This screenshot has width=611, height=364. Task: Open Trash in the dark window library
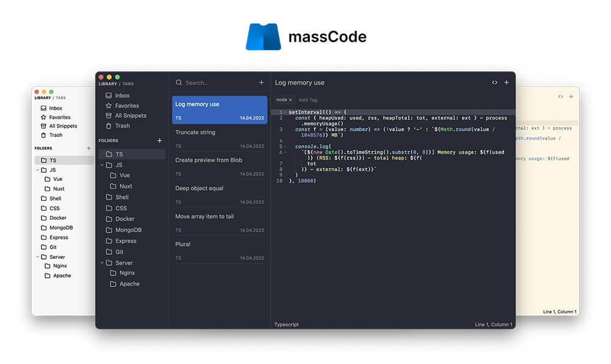tap(117, 126)
